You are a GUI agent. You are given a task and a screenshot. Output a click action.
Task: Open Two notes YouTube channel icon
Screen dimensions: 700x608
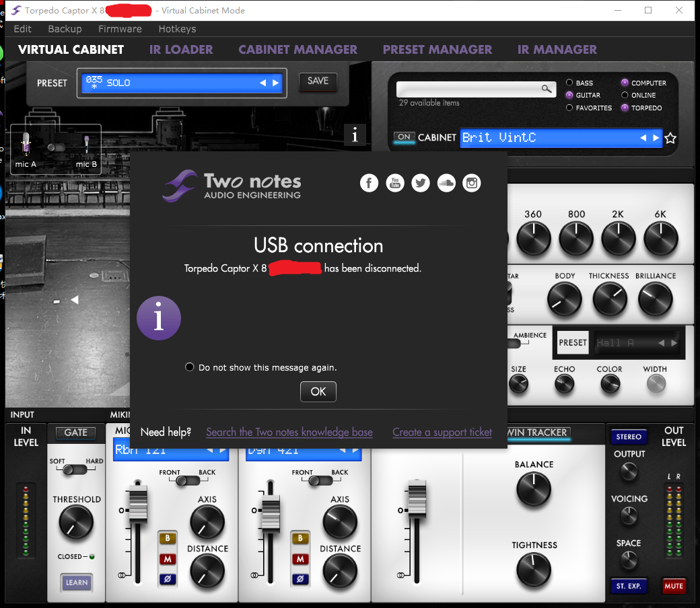395,183
